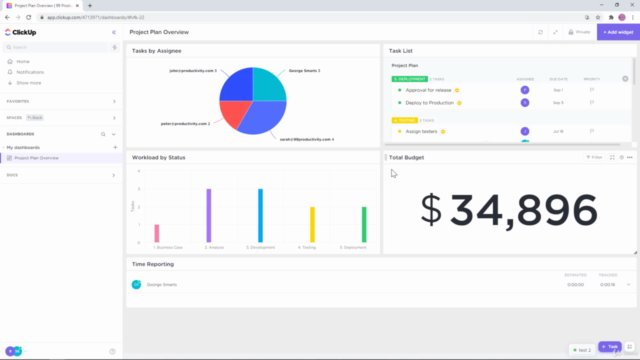Open the Approval for release task
Image resolution: width=640 pixels, height=360 pixels.
428,90
